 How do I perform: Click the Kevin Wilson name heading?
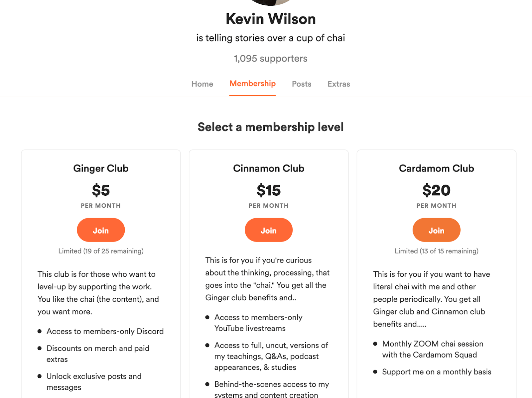[x=270, y=19]
